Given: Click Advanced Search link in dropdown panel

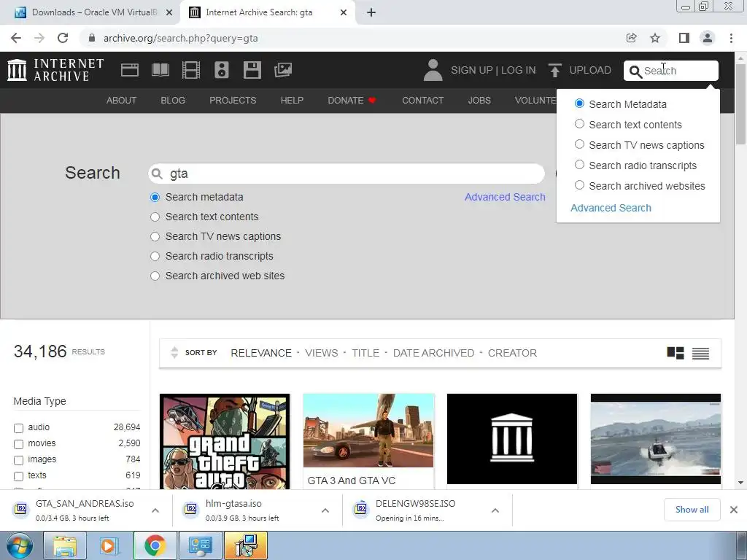Looking at the screenshot, I should click(x=611, y=208).
